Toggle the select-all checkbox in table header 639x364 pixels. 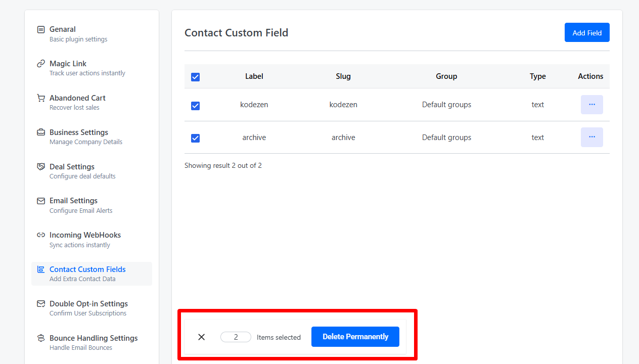pyautogui.click(x=195, y=77)
